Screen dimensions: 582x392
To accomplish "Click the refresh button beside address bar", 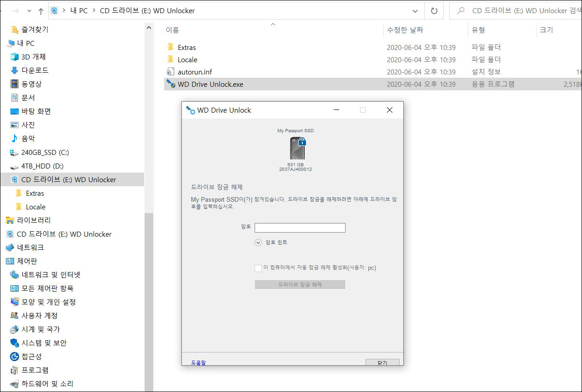I will point(434,10).
